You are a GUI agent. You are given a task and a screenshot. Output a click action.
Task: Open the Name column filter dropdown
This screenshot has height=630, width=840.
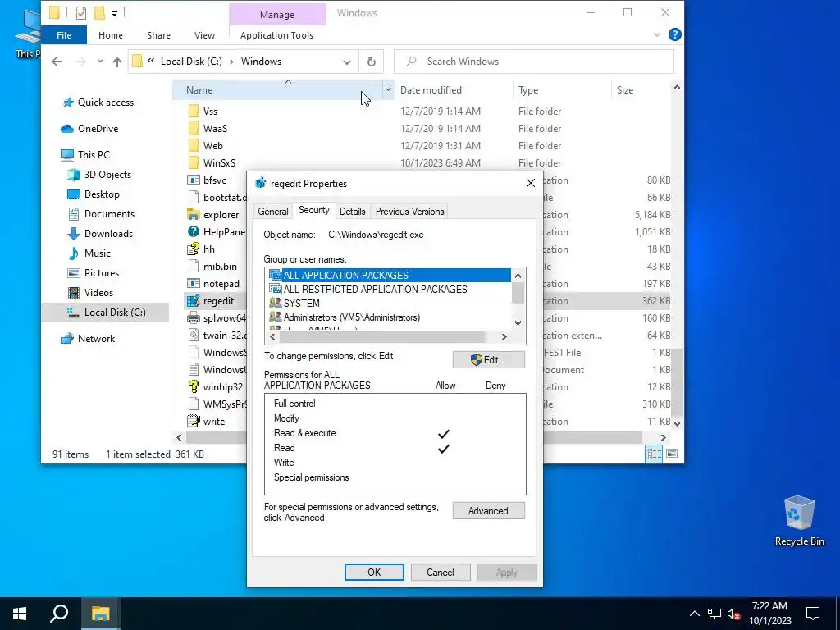388,90
